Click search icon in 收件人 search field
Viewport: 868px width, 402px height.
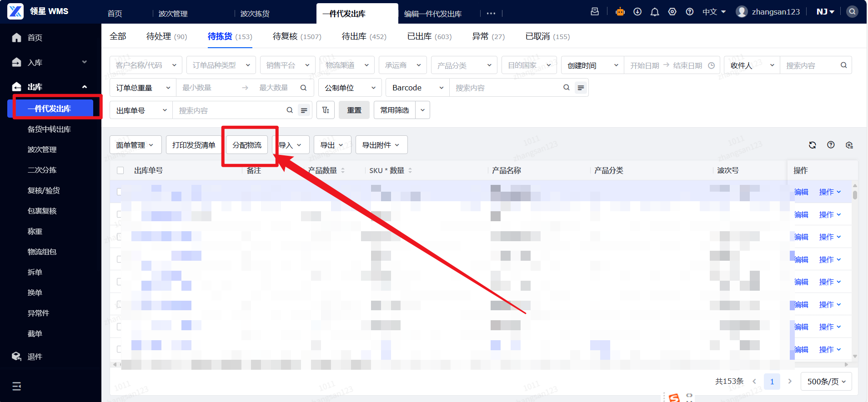point(843,65)
